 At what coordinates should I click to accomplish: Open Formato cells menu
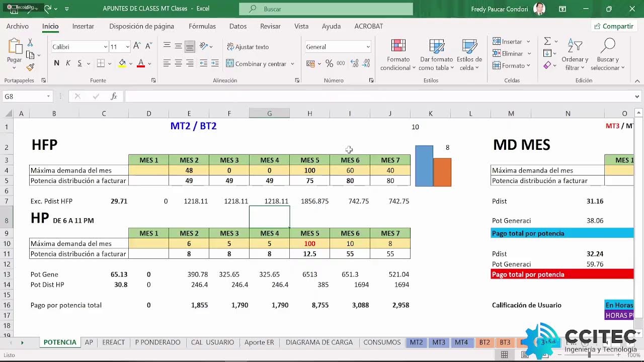(x=512, y=66)
